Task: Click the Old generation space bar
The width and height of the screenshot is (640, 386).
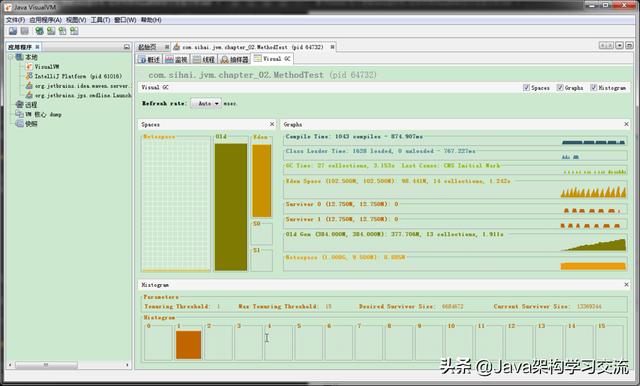Action: 231,207
